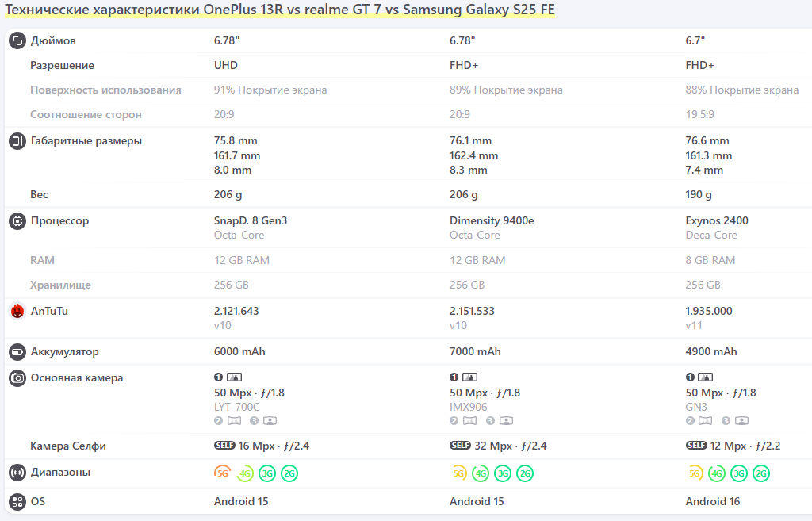The height and width of the screenshot is (521, 812).
Task: Click the orange 5G badge for OnePlus 13R
Action: pyautogui.click(x=223, y=473)
